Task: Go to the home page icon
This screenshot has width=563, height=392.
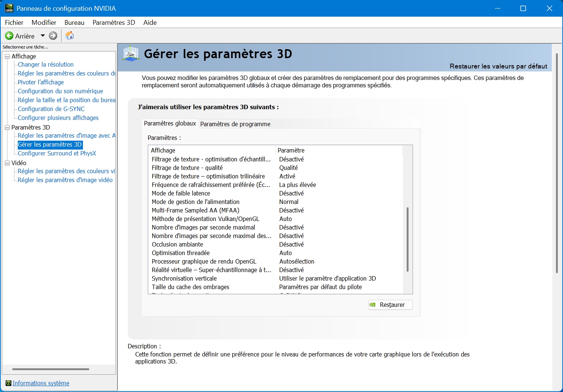Action: point(70,36)
